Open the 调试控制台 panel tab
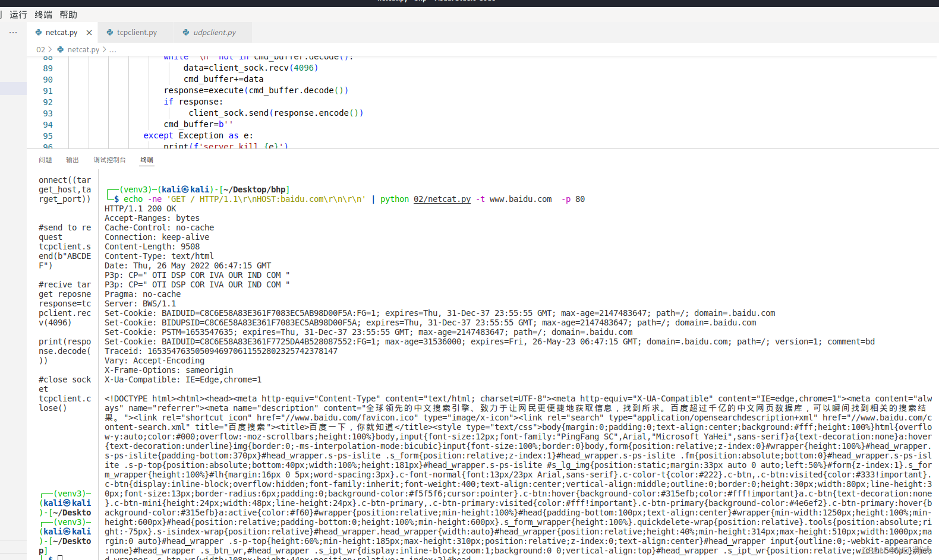 tap(109, 160)
